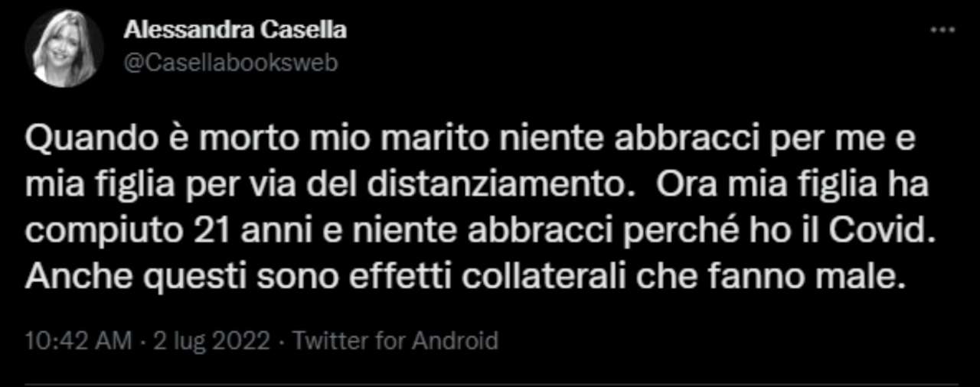
Task: Select the horizontal divider below the timestamp
Action: [x=490, y=384]
